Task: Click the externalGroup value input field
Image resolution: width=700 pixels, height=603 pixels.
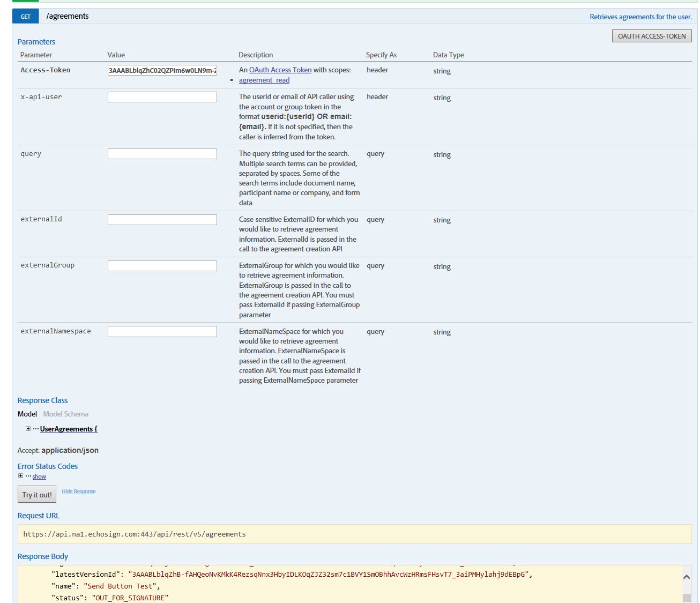Action: tap(162, 265)
